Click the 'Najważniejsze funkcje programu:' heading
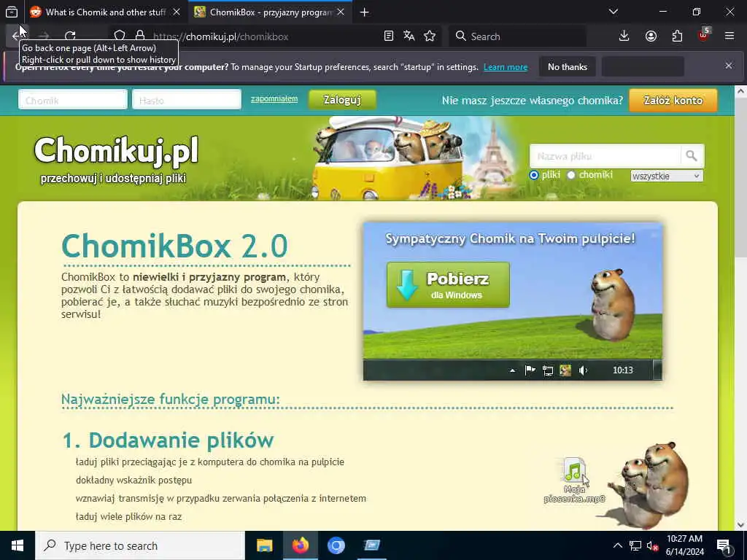Image resolution: width=747 pixels, height=560 pixels. point(171,399)
